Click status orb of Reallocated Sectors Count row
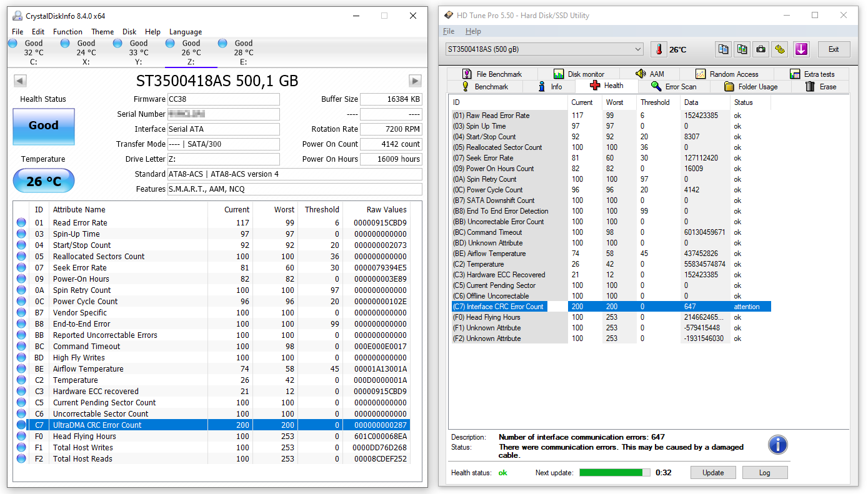868x494 pixels. [x=21, y=257]
